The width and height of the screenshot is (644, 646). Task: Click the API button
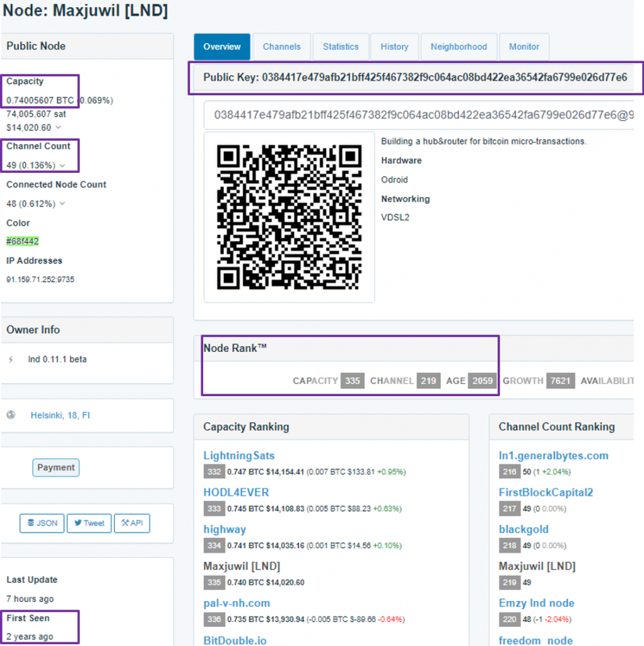(132, 523)
